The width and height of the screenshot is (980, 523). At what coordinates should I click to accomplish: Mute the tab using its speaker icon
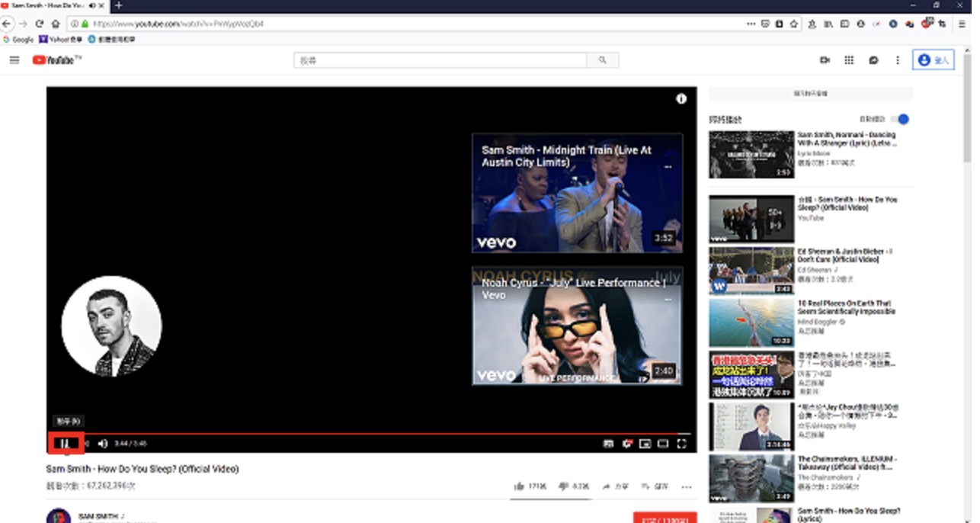[x=92, y=5]
